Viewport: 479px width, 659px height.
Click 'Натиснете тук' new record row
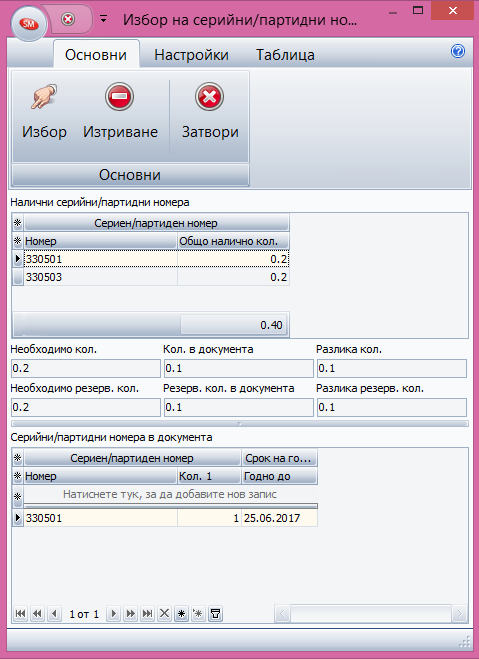click(170, 495)
